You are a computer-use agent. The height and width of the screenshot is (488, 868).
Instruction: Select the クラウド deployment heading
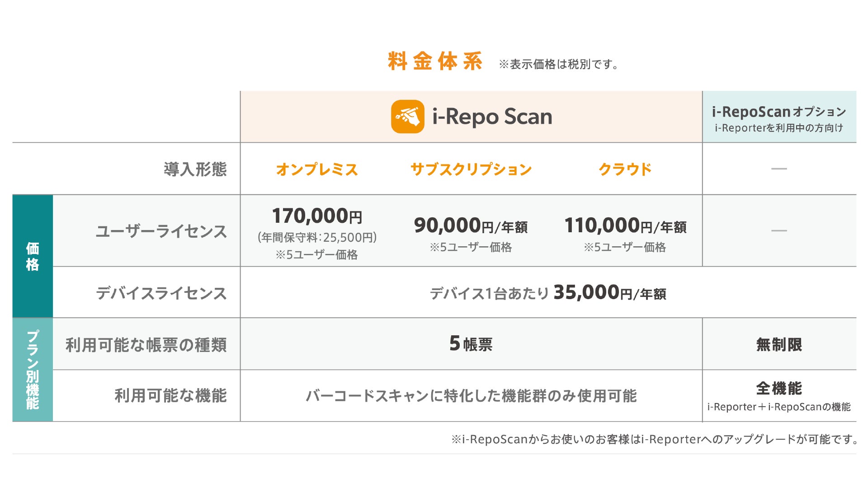(625, 169)
